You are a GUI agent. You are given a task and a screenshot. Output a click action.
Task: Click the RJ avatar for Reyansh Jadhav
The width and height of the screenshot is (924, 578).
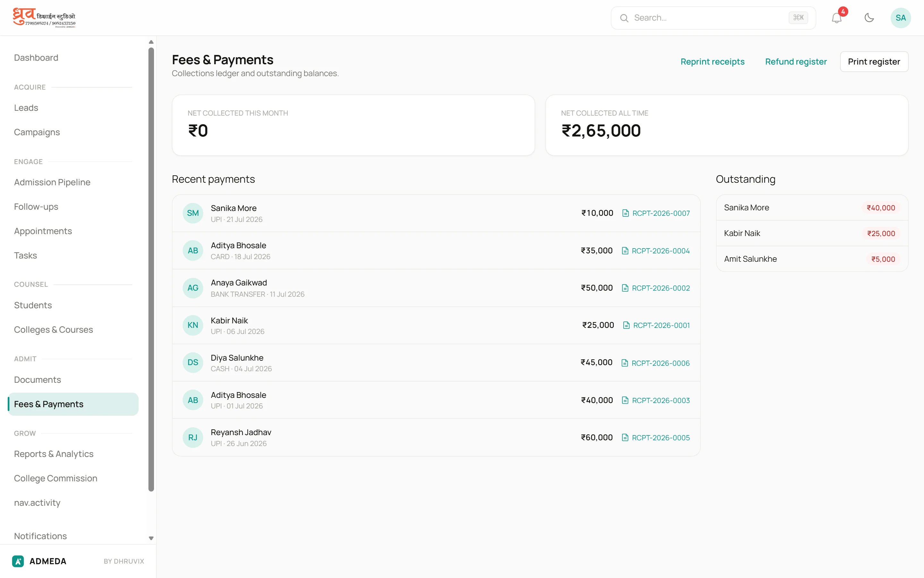tap(193, 437)
